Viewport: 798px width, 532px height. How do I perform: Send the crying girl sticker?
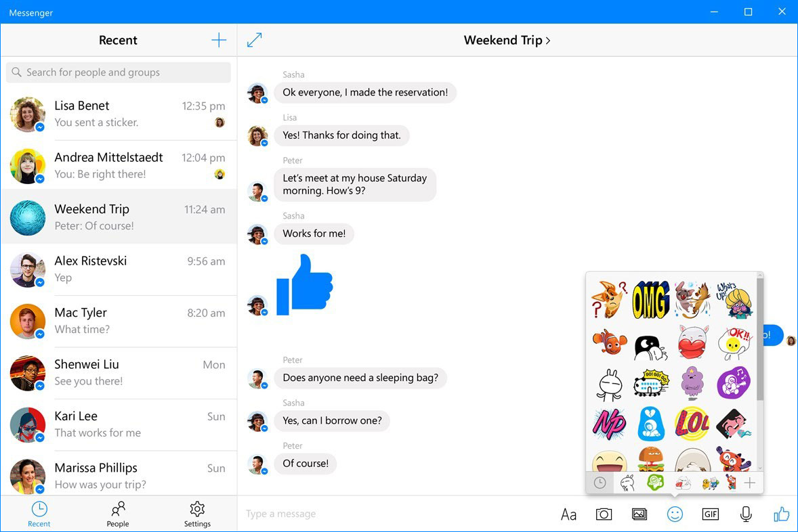click(734, 424)
